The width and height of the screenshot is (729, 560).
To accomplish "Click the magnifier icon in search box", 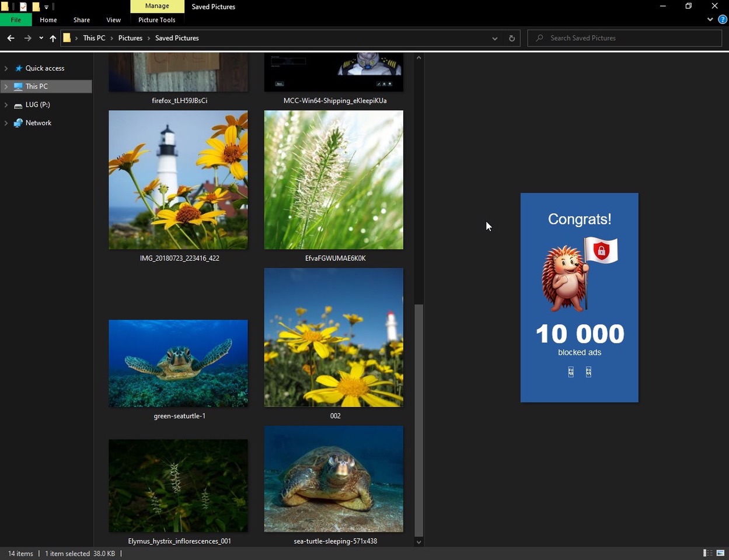I will tap(539, 38).
